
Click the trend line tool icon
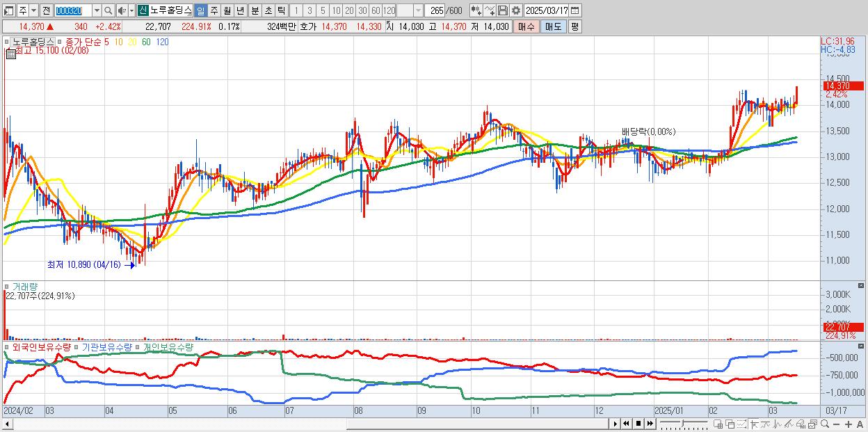click(x=766, y=424)
